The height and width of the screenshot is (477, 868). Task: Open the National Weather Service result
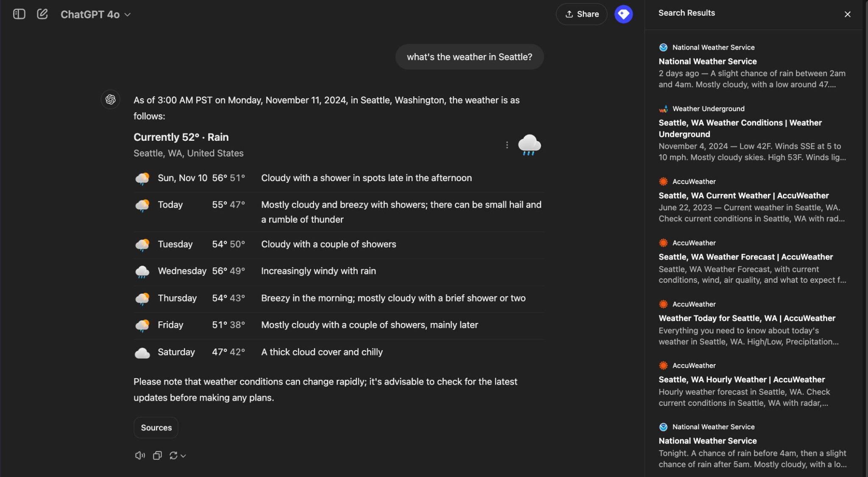point(707,61)
